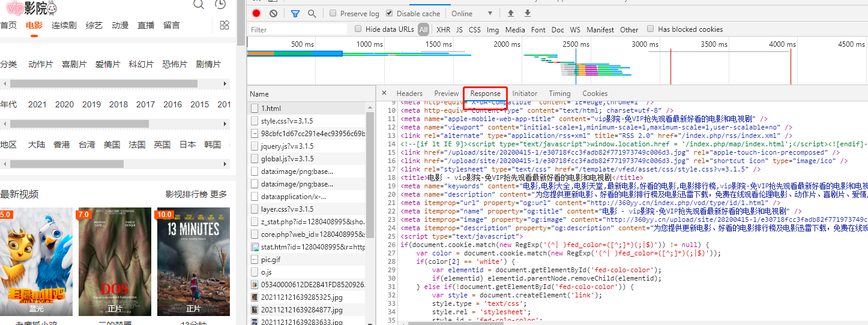
Task: Filter requests by Manifest
Action: point(600,29)
